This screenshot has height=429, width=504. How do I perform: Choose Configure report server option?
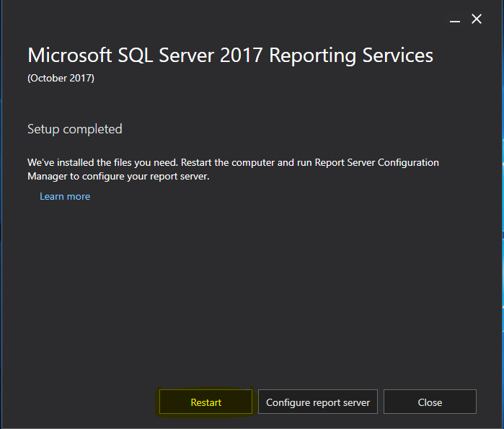tap(318, 402)
